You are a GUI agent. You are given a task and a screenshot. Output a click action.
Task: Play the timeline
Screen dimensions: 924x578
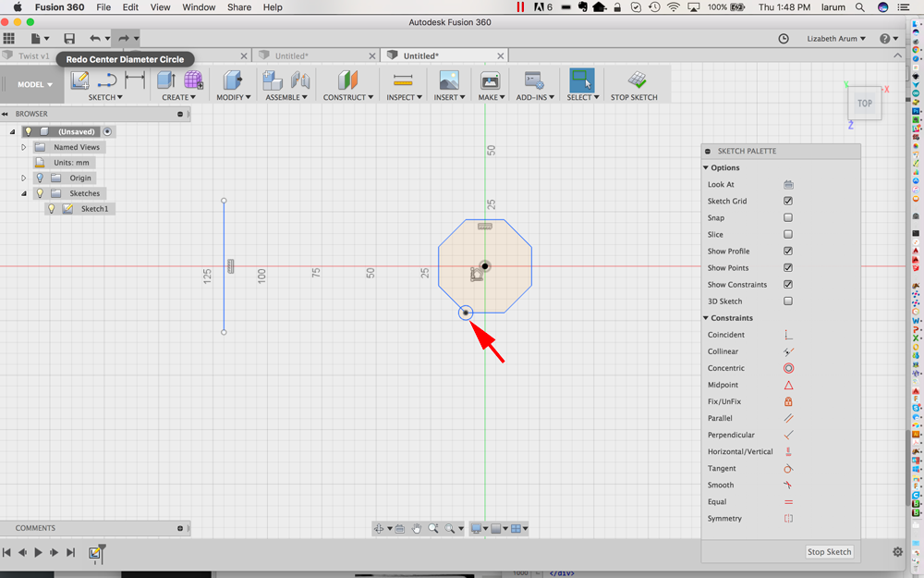(x=38, y=553)
